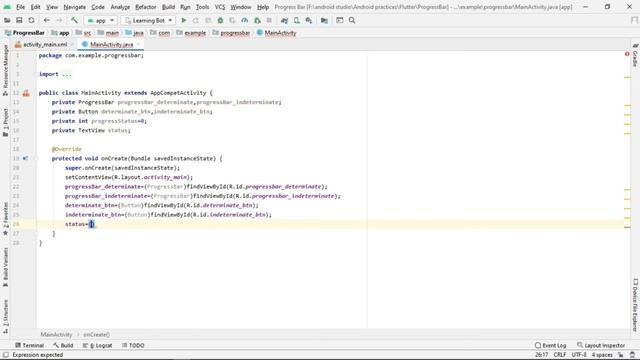This screenshot has width=640, height=360.
Task: Open the AVD Manager icon
Action: pyautogui.click(x=297, y=20)
